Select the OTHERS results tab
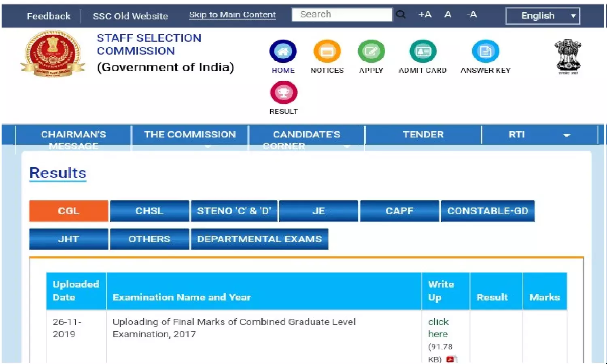Screen dimensions: 607x364 tap(149, 239)
